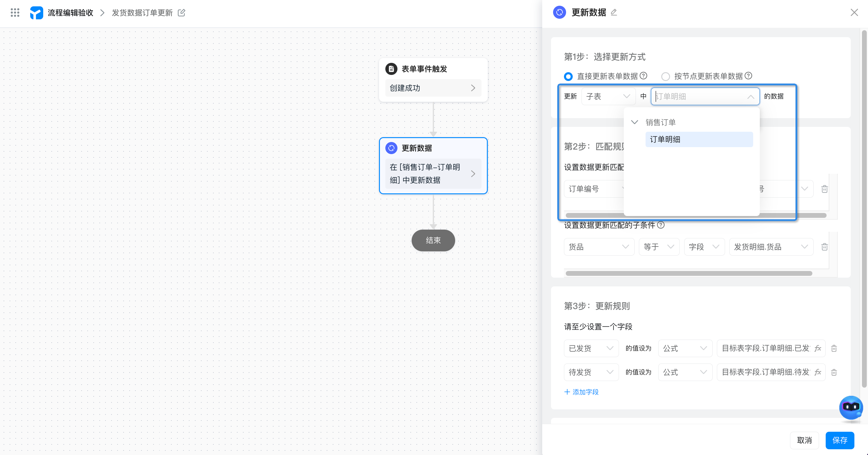Open the 等于 operator dropdown
This screenshot has width=868, height=455.
tap(659, 247)
